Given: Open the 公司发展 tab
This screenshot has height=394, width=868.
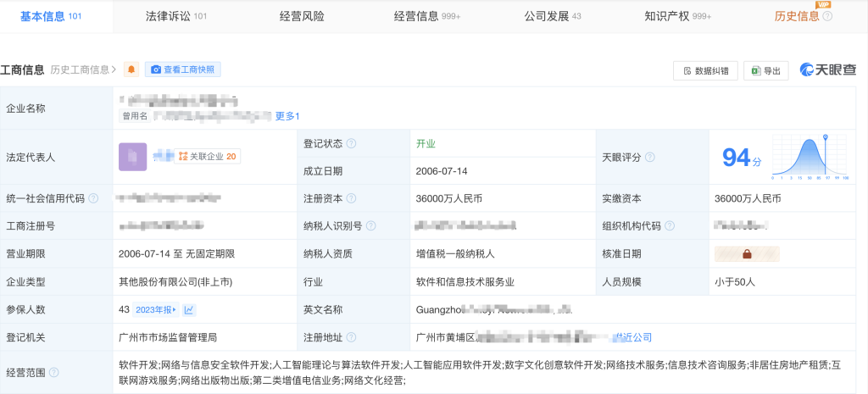Looking at the screenshot, I should coord(553,16).
